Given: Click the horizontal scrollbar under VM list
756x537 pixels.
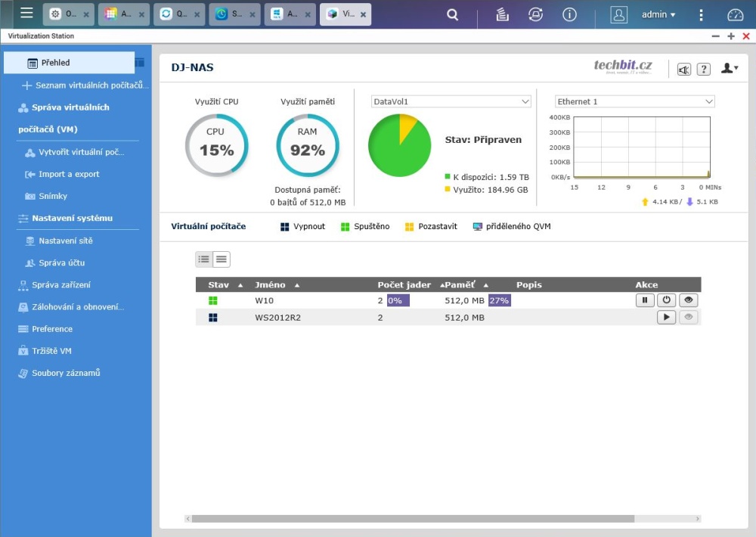Looking at the screenshot, I should click(412, 519).
